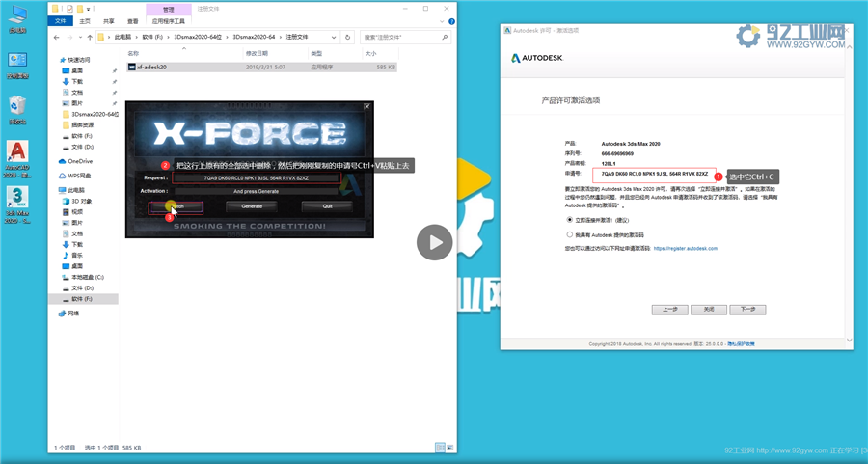The height and width of the screenshot is (464, 868).
Task: Go up one folder level in Explorer
Action: pos(90,37)
